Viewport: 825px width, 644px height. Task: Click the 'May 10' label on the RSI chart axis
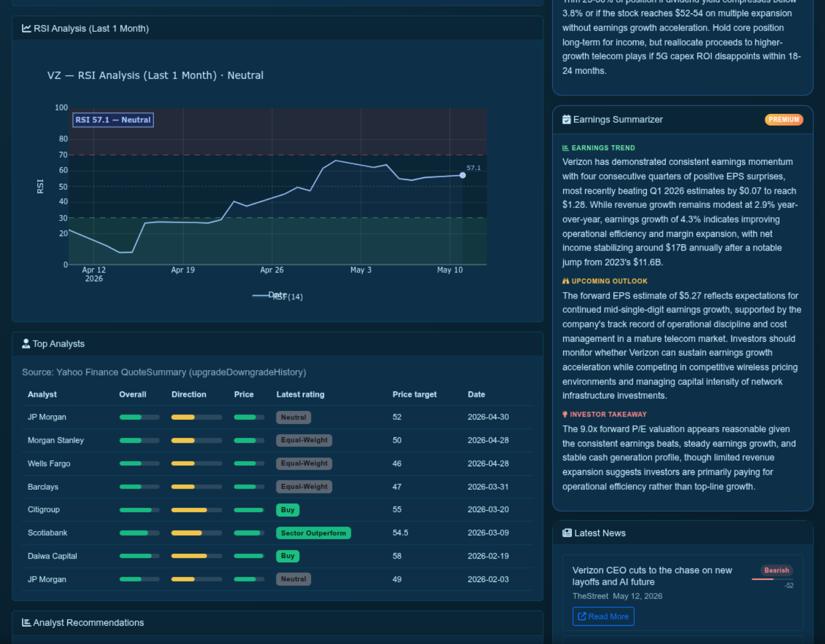[450, 270]
